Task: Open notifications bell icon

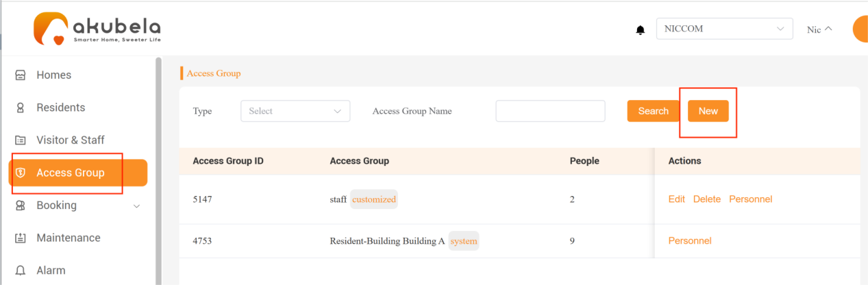Action: pyautogui.click(x=641, y=29)
